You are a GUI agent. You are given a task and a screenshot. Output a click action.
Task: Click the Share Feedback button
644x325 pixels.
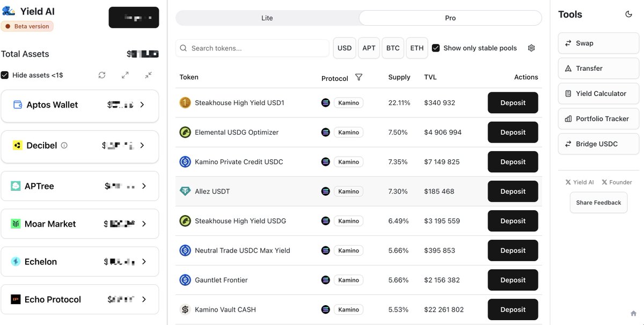(x=598, y=203)
